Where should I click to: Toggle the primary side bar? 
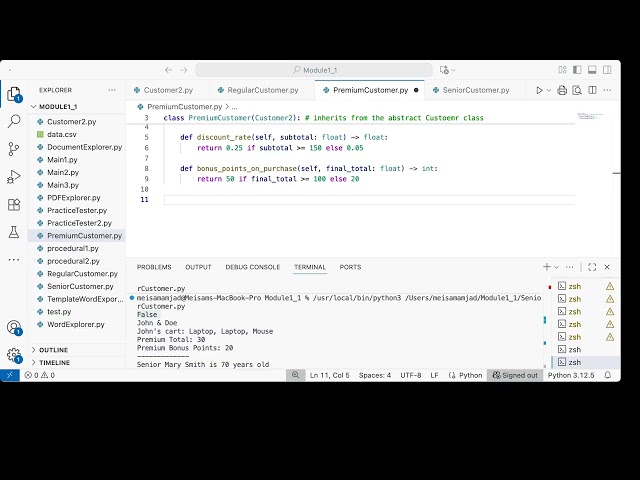point(577,70)
